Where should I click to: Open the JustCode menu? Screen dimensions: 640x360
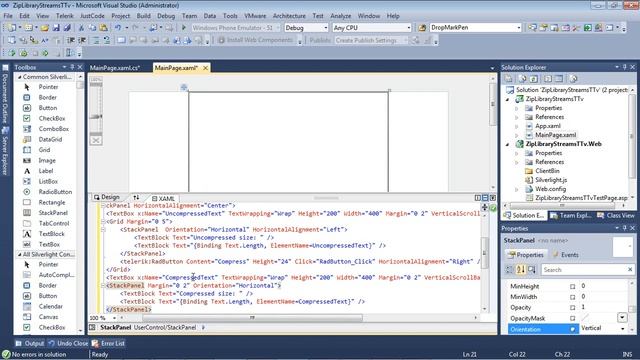tap(92, 16)
